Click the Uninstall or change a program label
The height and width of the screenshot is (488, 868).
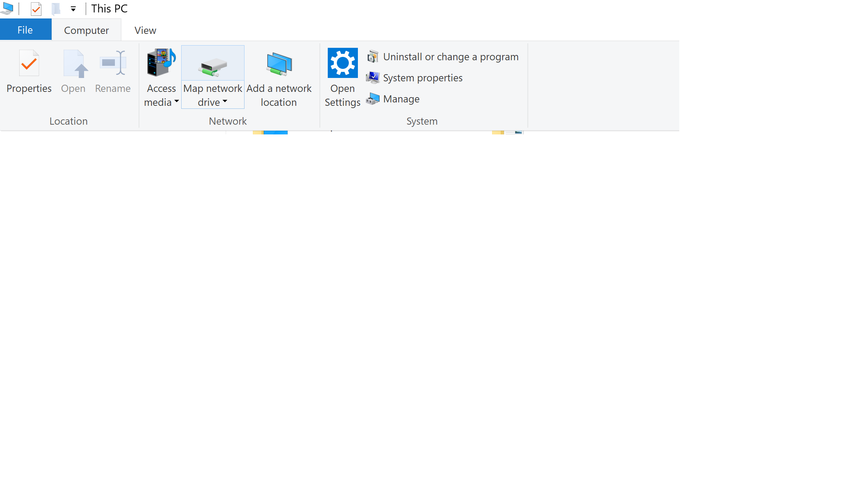(x=451, y=57)
